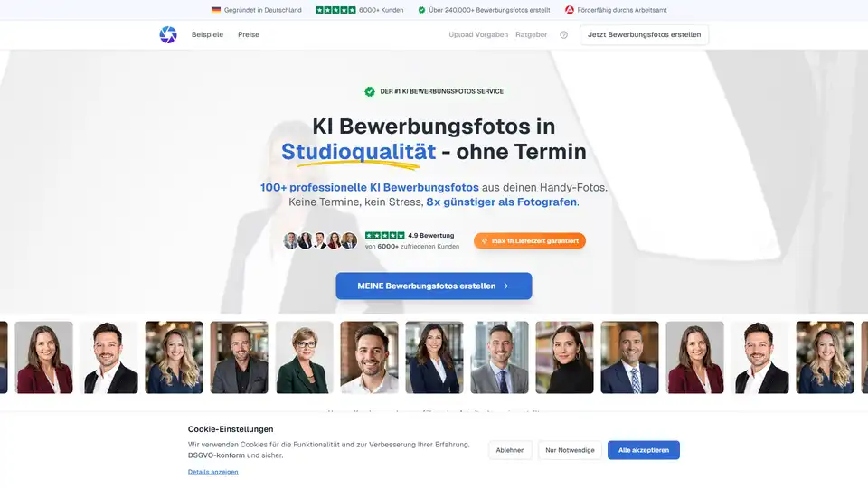Choose Nur Notwendige cookies
The height and width of the screenshot is (488, 868).
[x=570, y=450]
